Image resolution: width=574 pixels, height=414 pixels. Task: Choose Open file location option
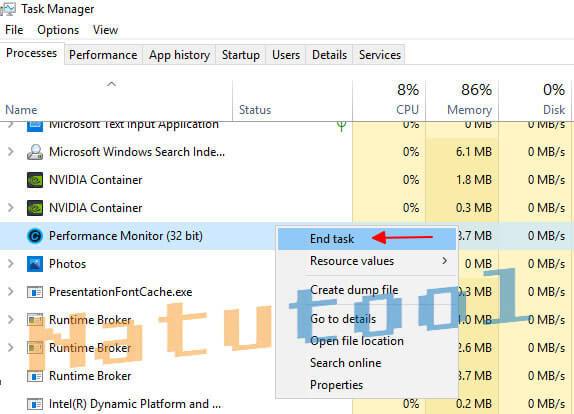pyautogui.click(x=367, y=341)
